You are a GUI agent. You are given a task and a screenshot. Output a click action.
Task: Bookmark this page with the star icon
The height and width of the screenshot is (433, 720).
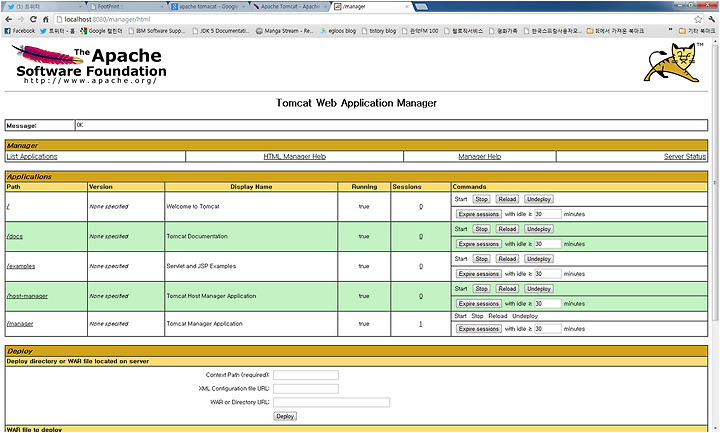(698, 19)
